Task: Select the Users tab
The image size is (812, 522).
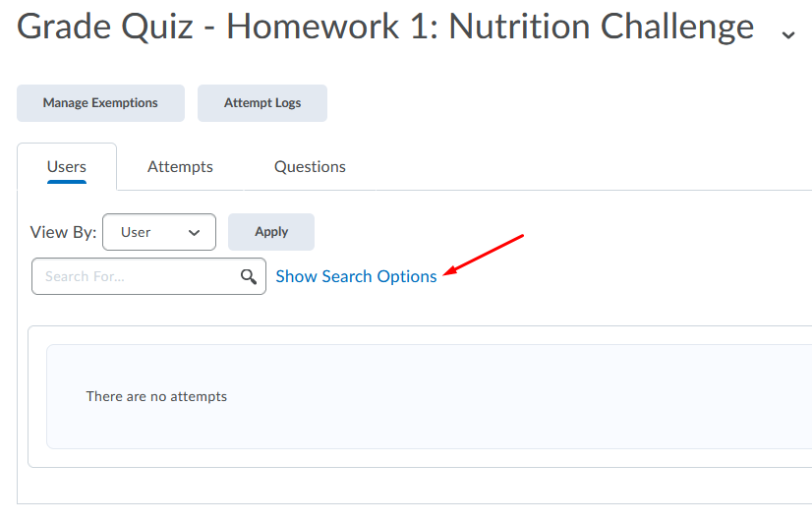Action: (67, 167)
